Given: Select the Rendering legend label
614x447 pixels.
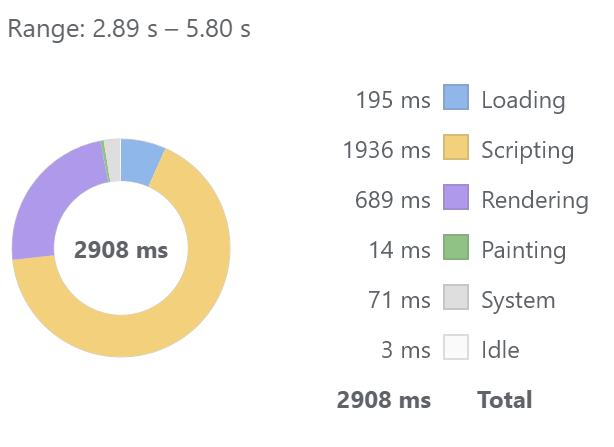Looking at the screenshot, I should 535,200.
